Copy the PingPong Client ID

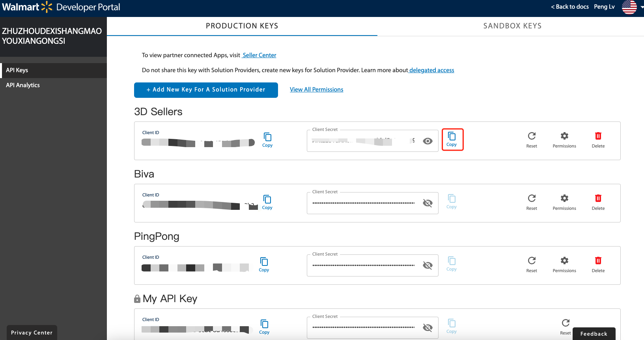264,265
